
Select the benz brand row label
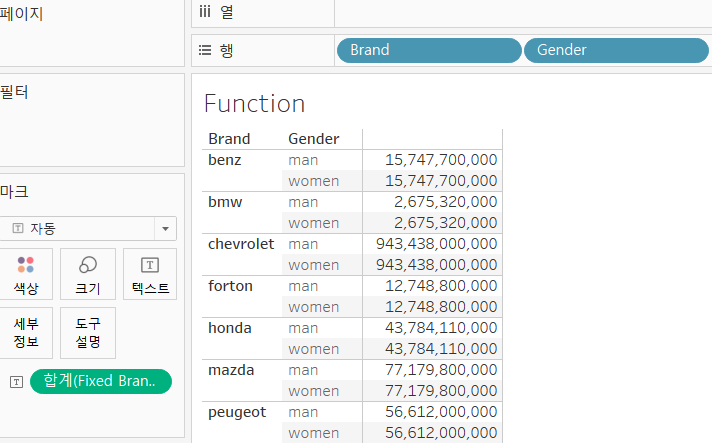pyautogui.click(x=224, y=160)
